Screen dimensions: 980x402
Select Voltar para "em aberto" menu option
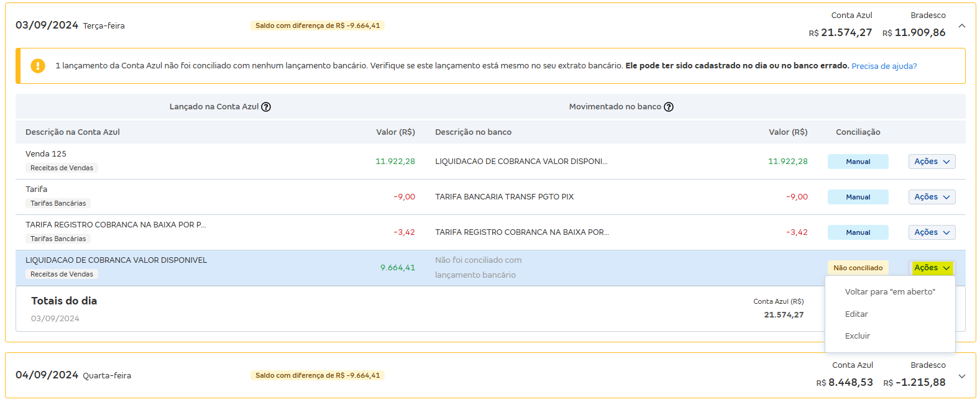click(x=889, y=292)
